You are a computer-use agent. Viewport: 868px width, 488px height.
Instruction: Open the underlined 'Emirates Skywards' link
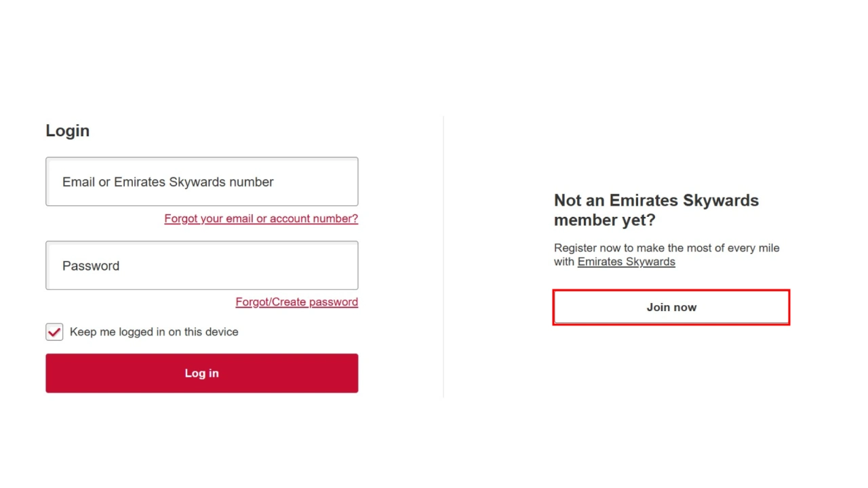626,262
